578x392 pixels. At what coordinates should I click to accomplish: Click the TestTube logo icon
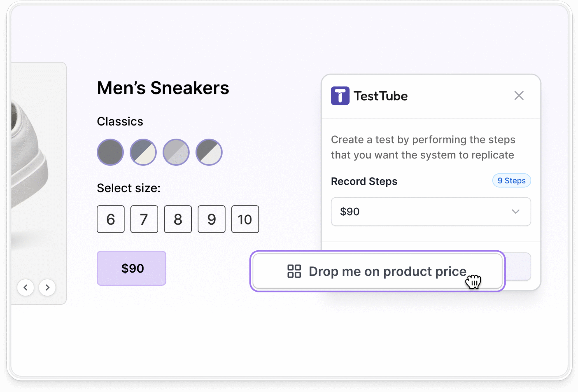coord(340,96)
